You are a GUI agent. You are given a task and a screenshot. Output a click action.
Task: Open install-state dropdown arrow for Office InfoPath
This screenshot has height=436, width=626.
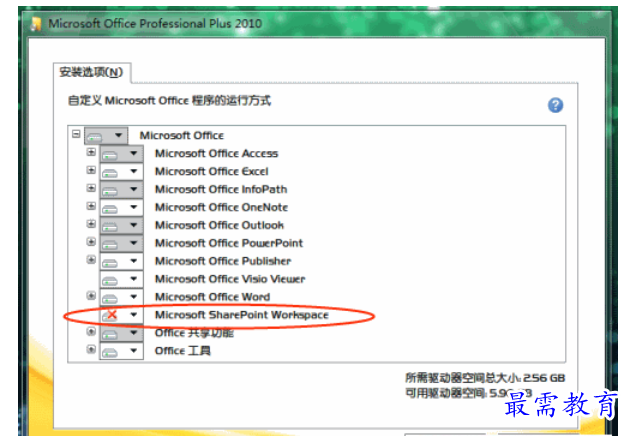pyautogui.click(x=134, y=189)
